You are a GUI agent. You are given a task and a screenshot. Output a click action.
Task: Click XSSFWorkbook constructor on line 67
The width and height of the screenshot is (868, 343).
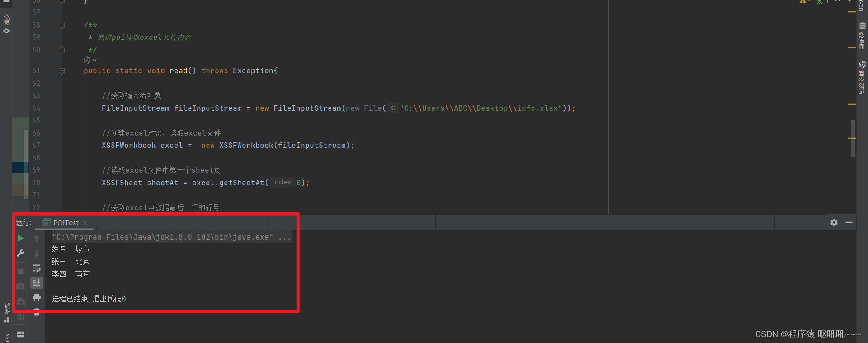tap(246, 146)
